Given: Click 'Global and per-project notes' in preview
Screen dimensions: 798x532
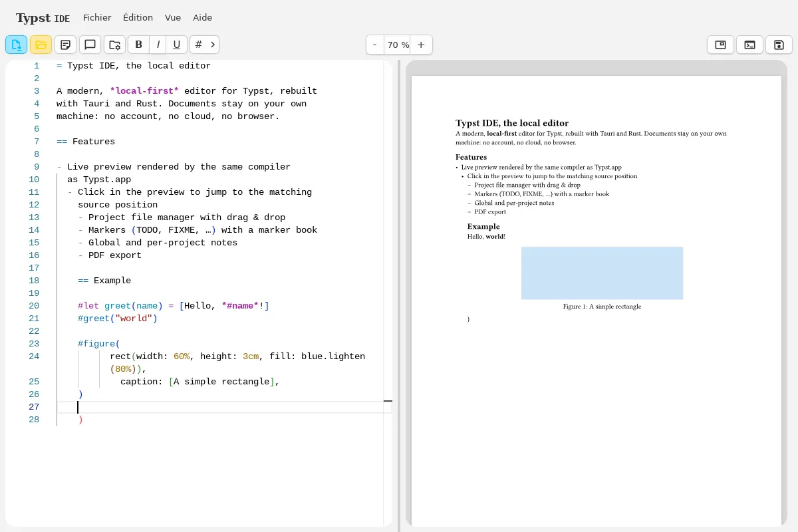Looking at the screenshot, I should click(x=514, y=203).
